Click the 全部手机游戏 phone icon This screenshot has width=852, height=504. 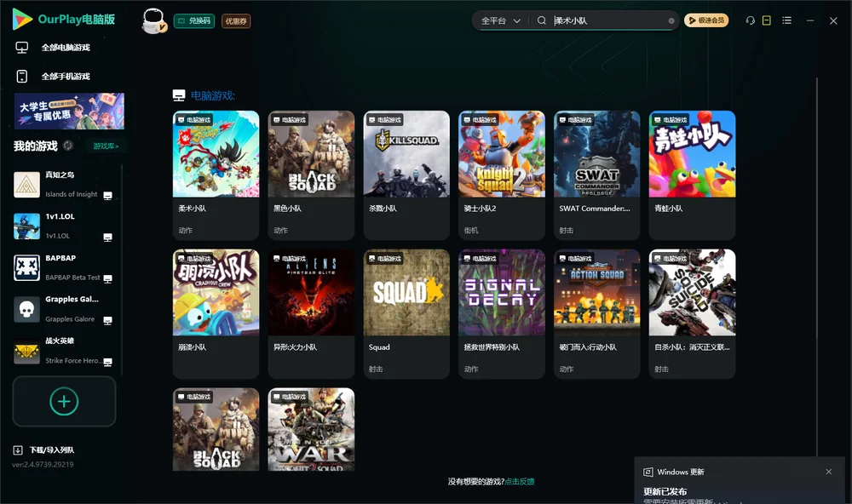pyautogui.click(x=22, y=76)
